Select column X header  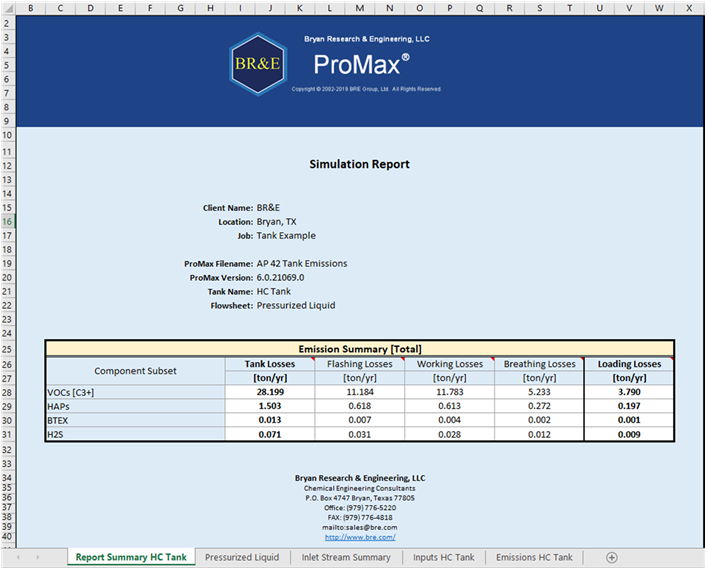point(689,8)
